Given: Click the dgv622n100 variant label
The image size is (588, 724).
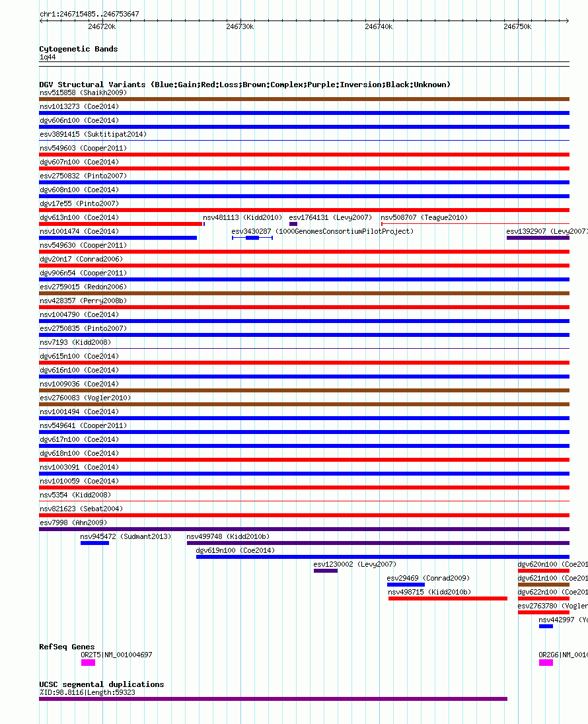Looking at the screenshot, I should click(x=552, y=592).
